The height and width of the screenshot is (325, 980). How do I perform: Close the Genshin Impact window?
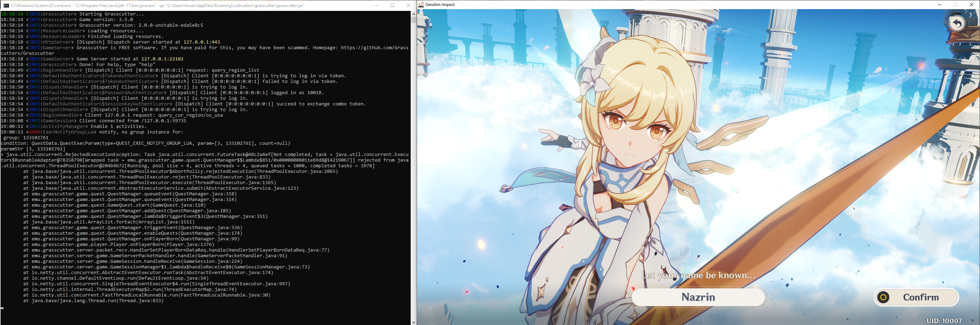[971, 5]
